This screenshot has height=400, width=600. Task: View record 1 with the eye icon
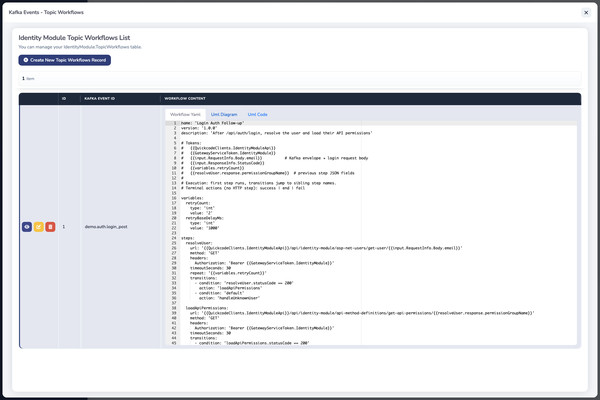pos(27,227)
